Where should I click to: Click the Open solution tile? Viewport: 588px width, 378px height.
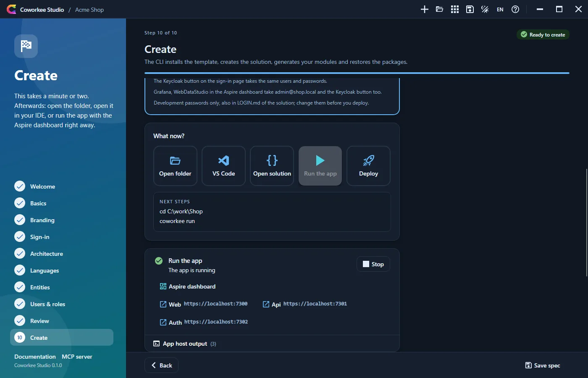click(x=272, y=166)
